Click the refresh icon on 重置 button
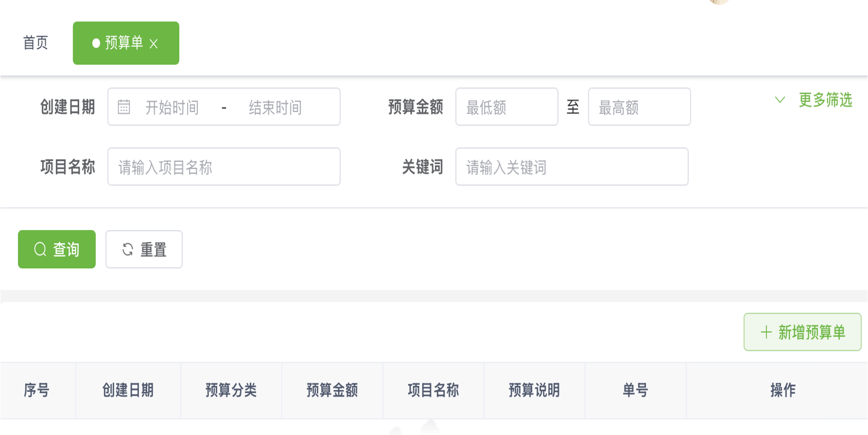 tap(128, 249)
